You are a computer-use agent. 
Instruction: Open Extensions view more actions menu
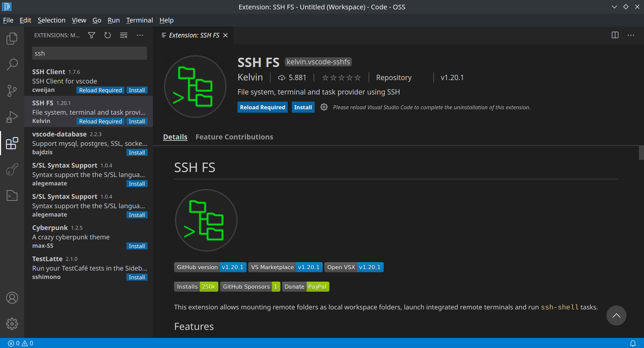140,35
